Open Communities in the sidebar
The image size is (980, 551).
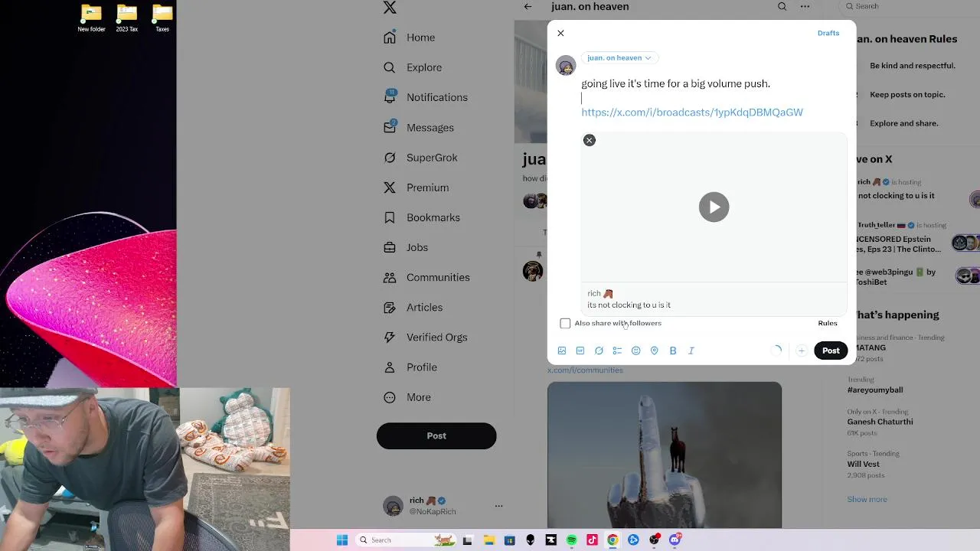426,277
